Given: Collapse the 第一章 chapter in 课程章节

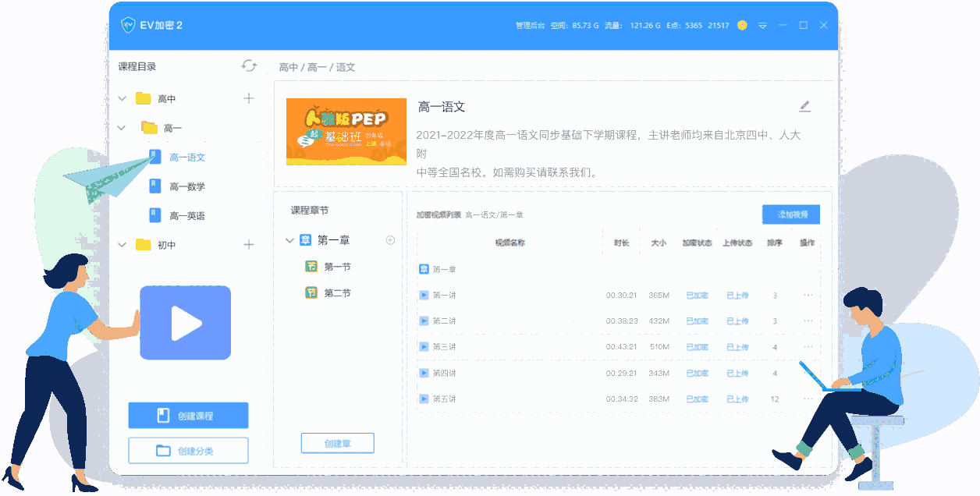Looking at the screenshot, I should 289,240.
